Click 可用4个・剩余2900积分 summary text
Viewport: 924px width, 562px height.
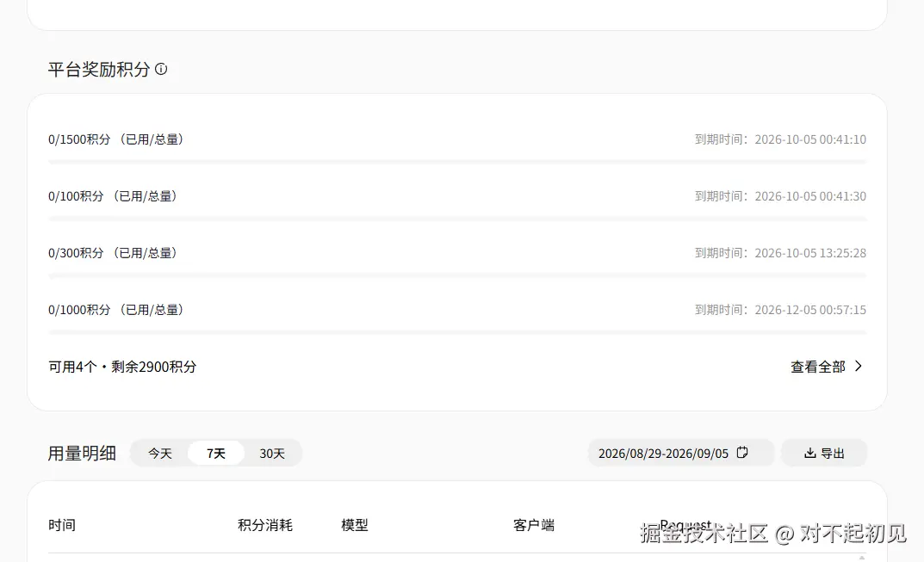click(122, 367)
